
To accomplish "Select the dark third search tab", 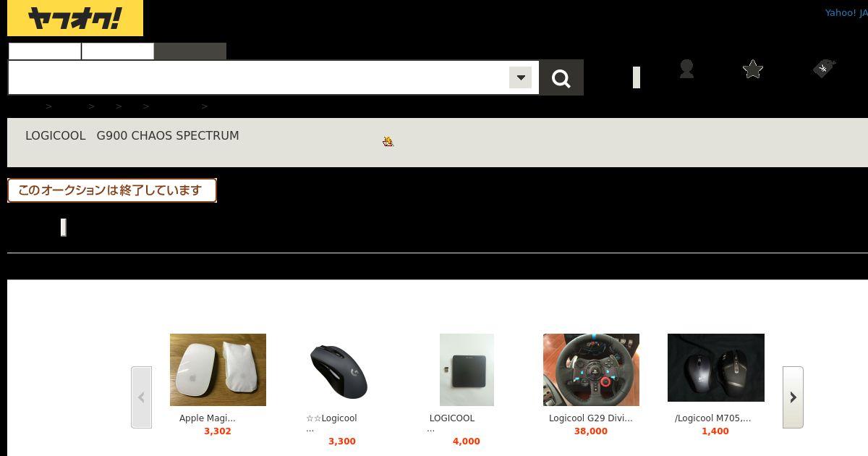I will [190, 51].
